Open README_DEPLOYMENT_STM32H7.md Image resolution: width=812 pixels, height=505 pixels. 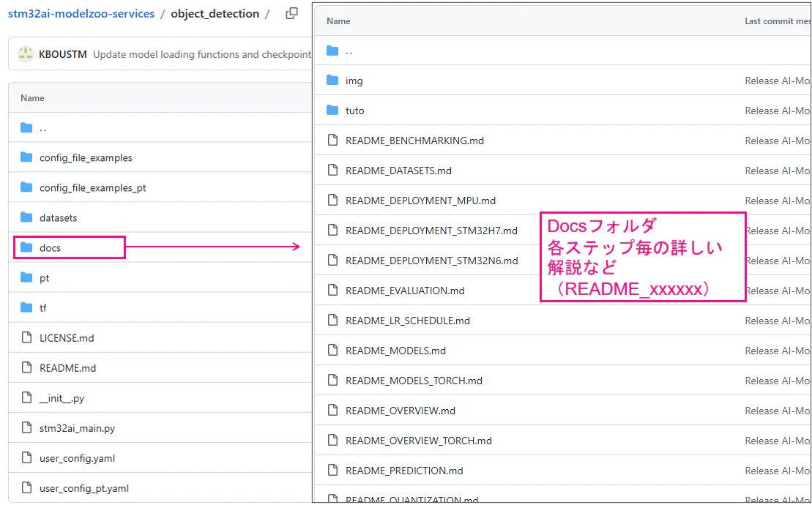(431, 231)
